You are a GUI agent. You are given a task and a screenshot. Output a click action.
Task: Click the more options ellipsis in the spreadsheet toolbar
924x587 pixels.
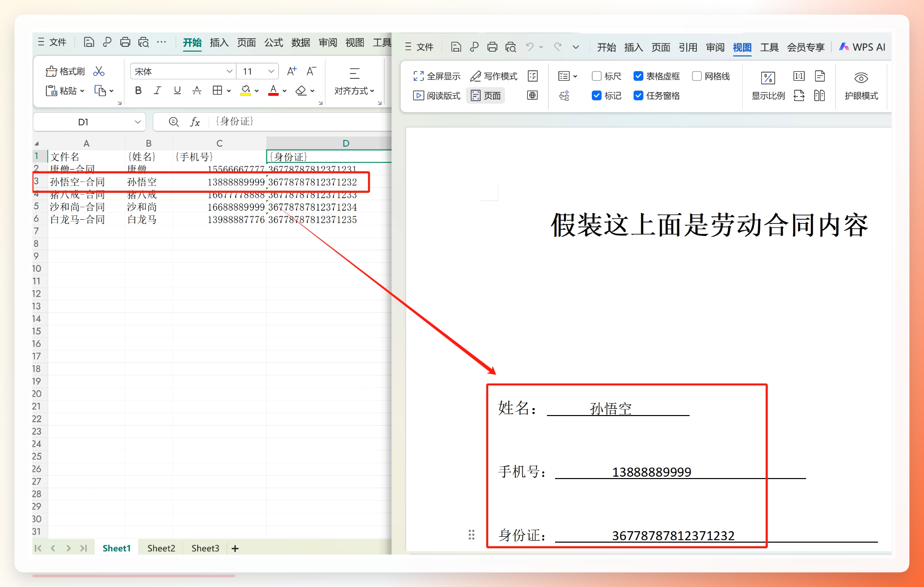[162, 42]
